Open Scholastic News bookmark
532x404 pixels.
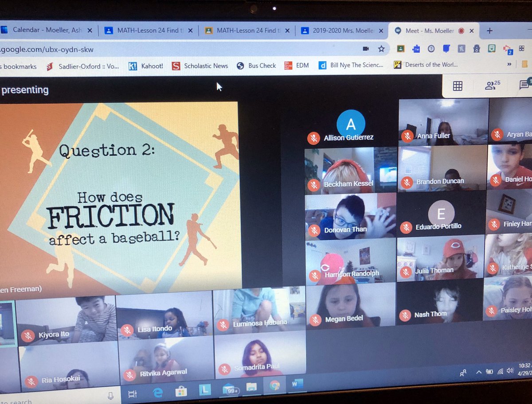pos(200,66)
